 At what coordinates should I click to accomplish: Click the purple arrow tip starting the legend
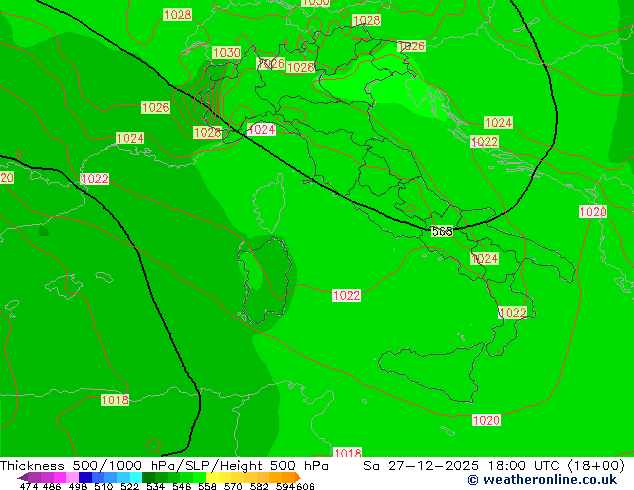click(22, 477)
